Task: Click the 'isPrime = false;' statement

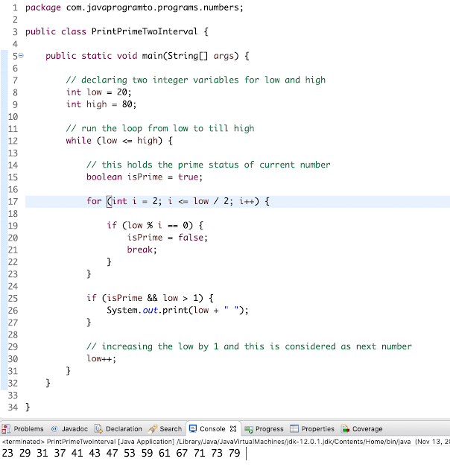Action: pos(168,238)
